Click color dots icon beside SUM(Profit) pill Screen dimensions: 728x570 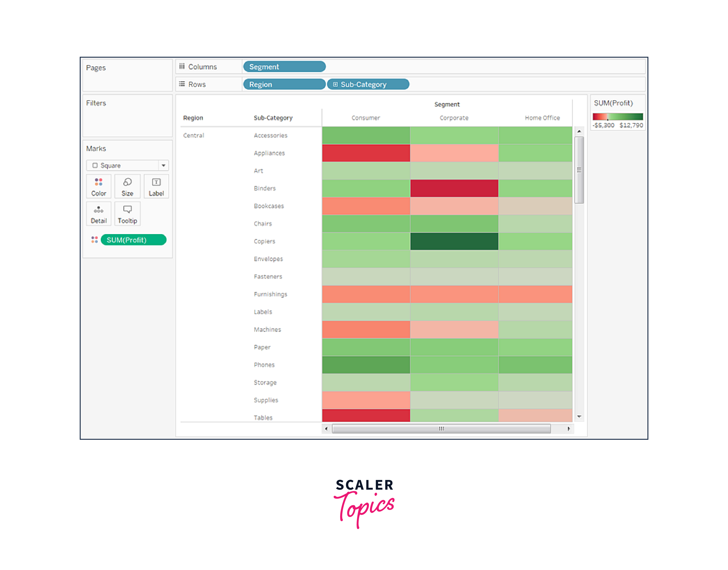click(x=94, y=240)
